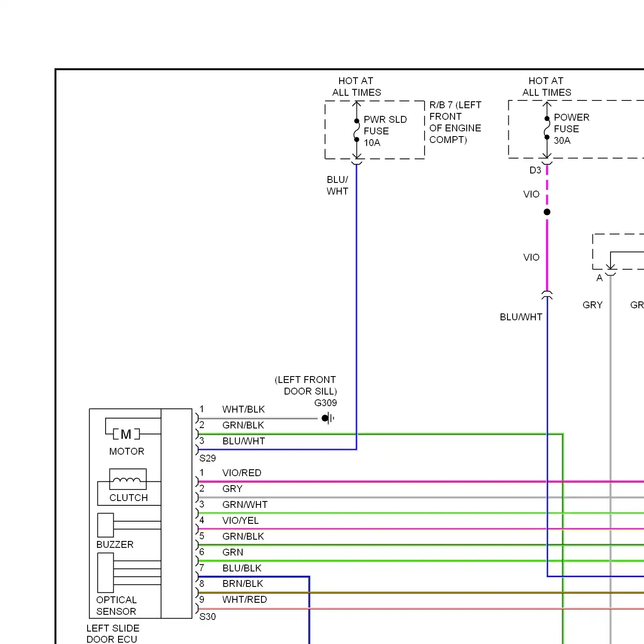Click the GRY label by connector A
Screen dimensions: 644x644
click(592, 305)
